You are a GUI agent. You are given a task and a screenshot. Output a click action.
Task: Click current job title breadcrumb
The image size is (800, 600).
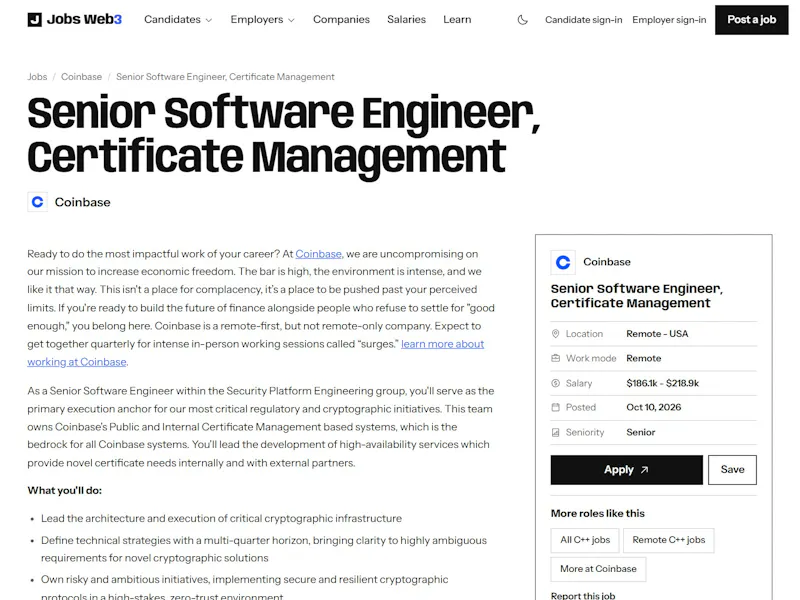(225, 77)
